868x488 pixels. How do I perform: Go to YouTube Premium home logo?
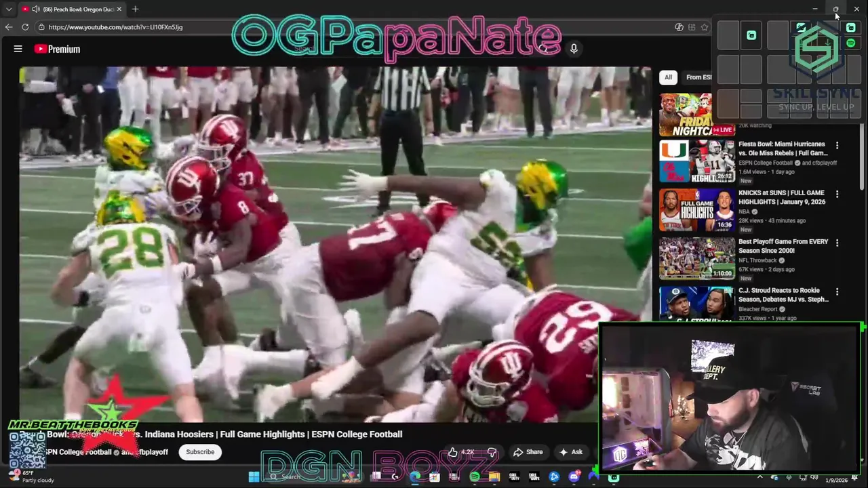(x=57, y=49)
